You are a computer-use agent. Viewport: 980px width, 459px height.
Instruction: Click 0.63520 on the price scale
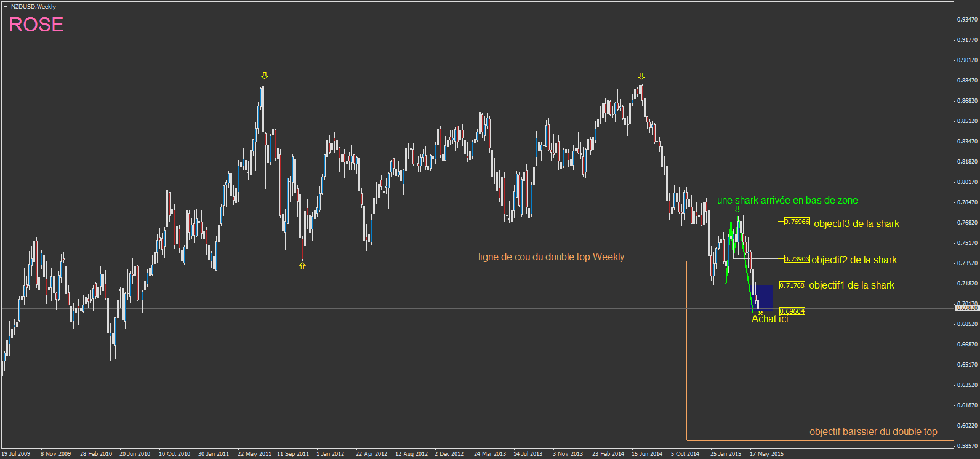point(966,385)
